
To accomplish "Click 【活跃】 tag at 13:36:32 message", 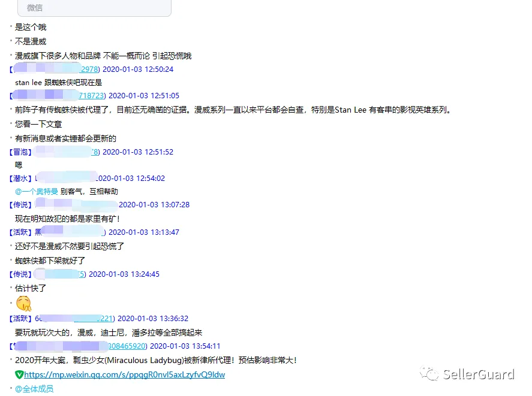I will [20, 318].
